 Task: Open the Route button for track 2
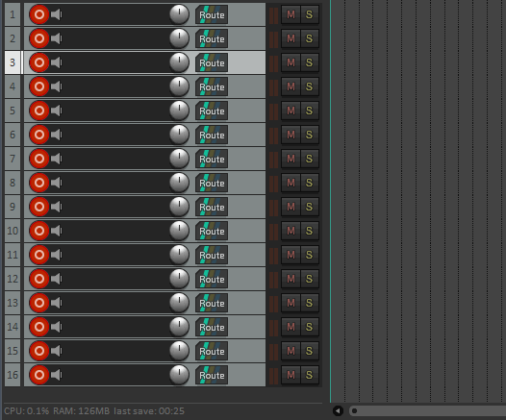(212, 38)
